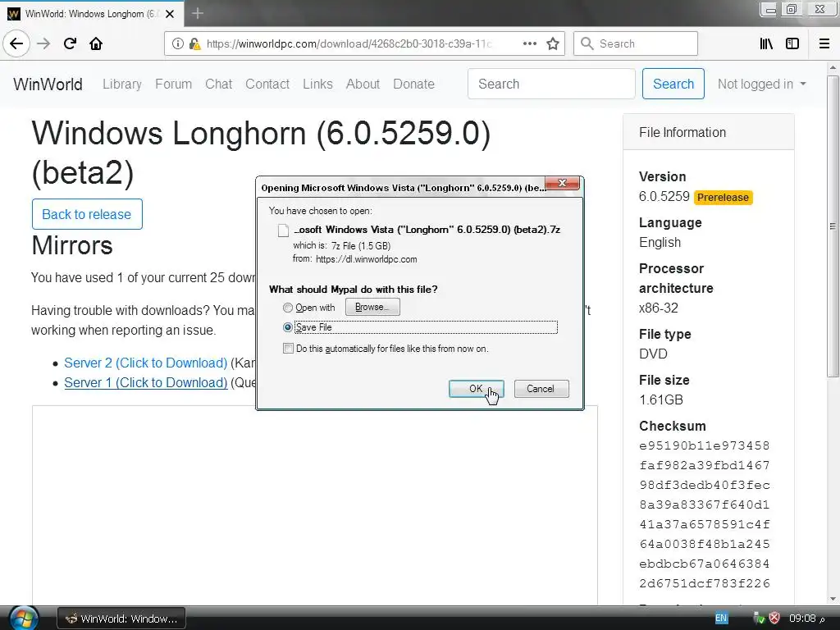
Task: Open Chat in the WinWorld navbar
Action: [218, 84]
